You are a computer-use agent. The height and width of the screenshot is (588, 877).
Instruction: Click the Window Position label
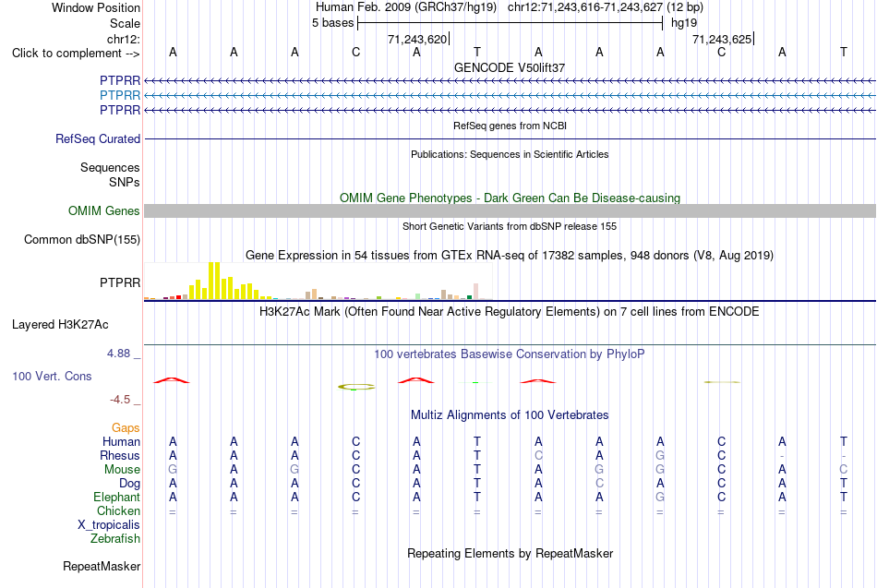(x=96, y=7)
